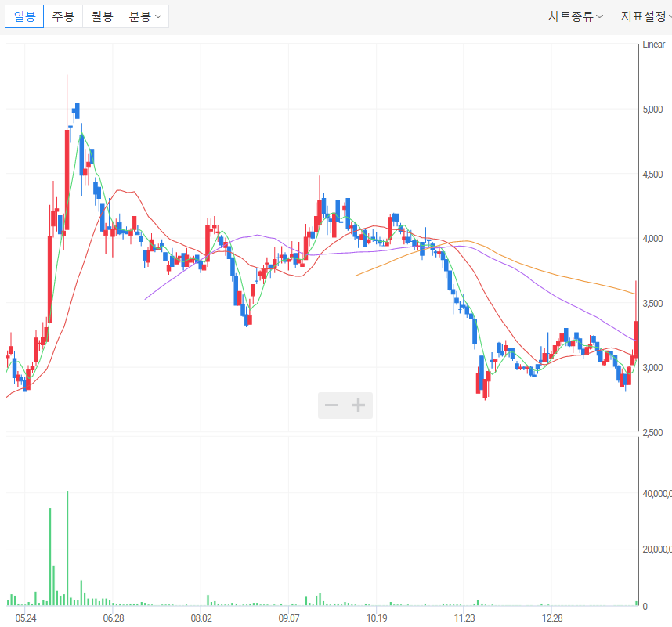
Task: Click the 2,500 price axis label
Action: [x=652, y=433]
